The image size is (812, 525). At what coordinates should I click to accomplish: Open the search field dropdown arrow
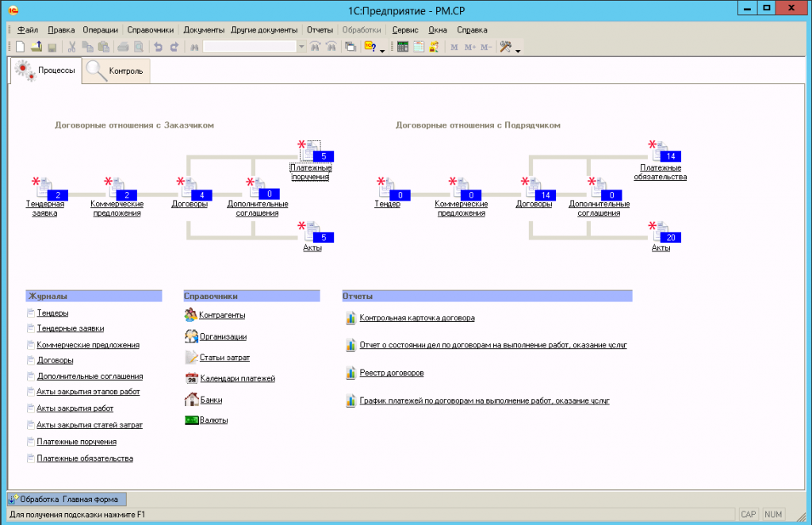coord(301,47)
